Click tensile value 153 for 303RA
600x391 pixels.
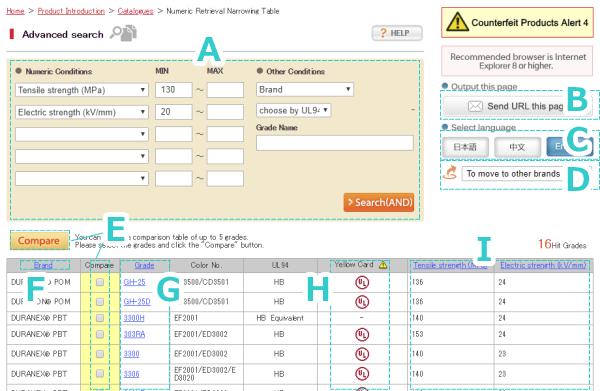(418, 334)
